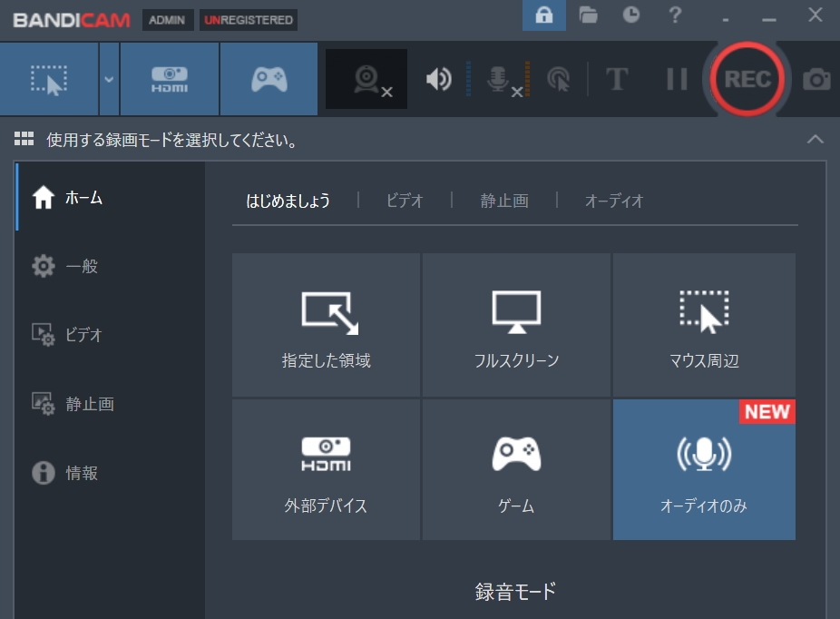The width and height of the screenshot is (840, 619).
Task: Click the BANDICAM logo
Action: (72, 20)
